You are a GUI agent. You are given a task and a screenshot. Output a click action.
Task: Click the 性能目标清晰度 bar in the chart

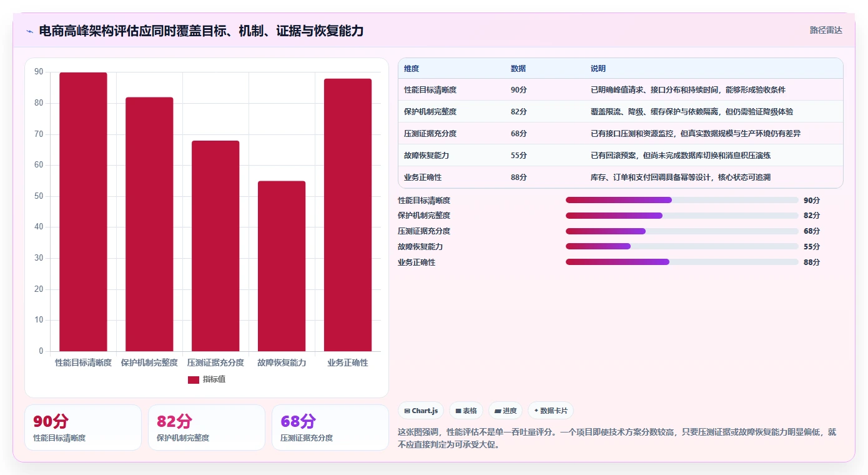83,212
